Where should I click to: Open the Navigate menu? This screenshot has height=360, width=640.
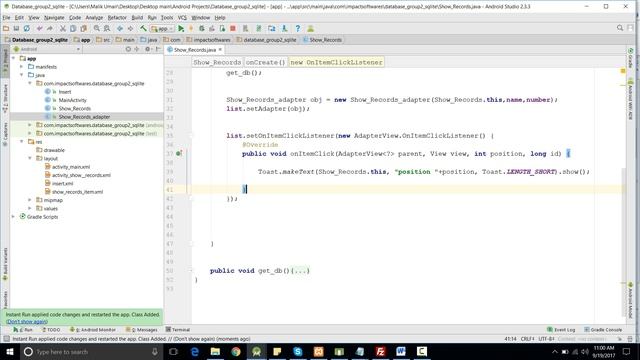coord(54,18)
